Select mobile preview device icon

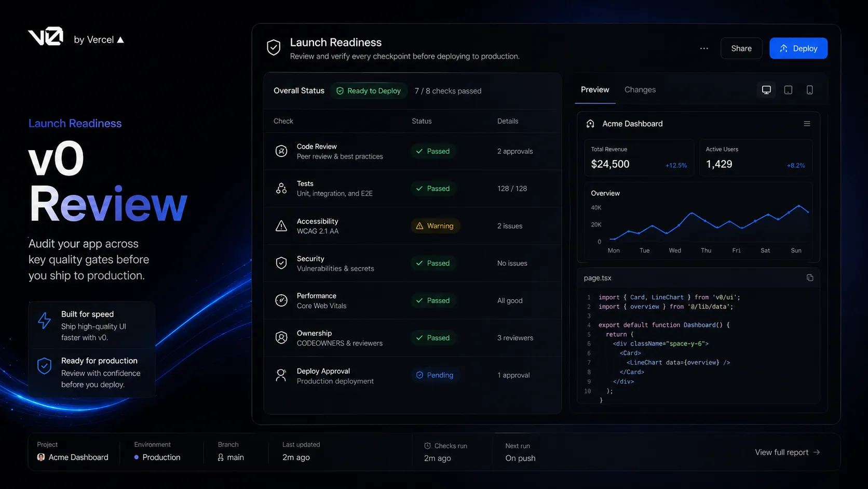[810, 90]
